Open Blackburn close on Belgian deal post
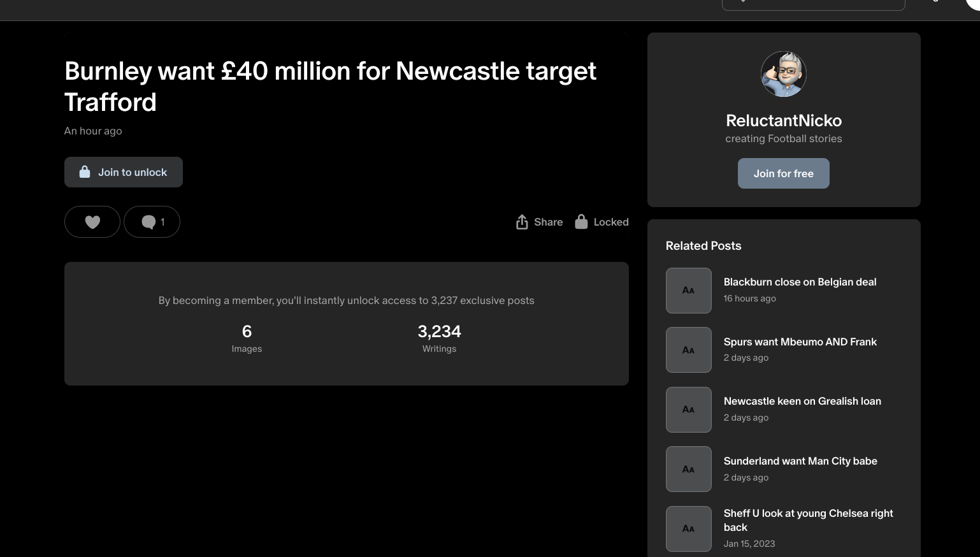980x557 pixels. (800, 282)
